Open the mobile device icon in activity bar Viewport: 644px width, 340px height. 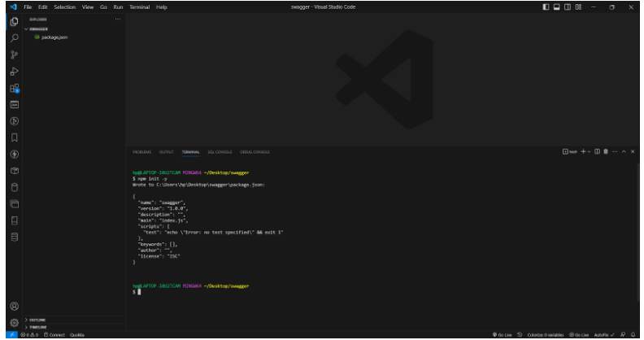[x=14, y=220]
